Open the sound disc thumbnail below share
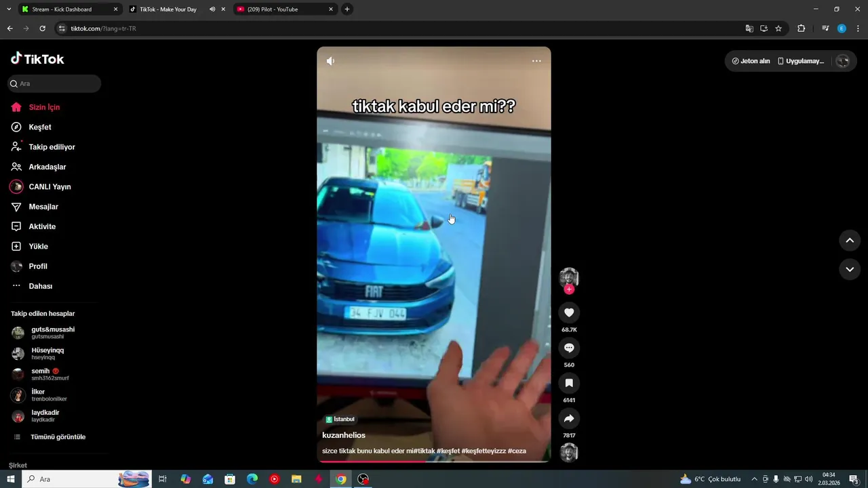The image size is (868, 488). [x=569, y=452]
